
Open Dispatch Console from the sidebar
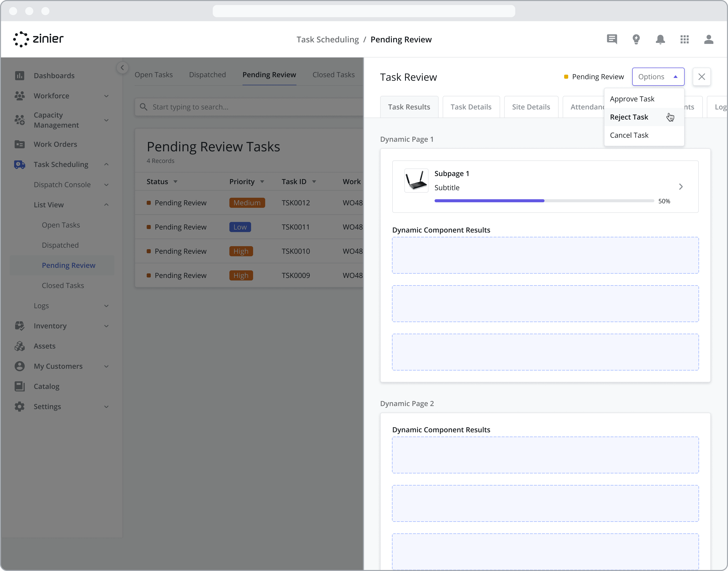click(x=62, y=184)
